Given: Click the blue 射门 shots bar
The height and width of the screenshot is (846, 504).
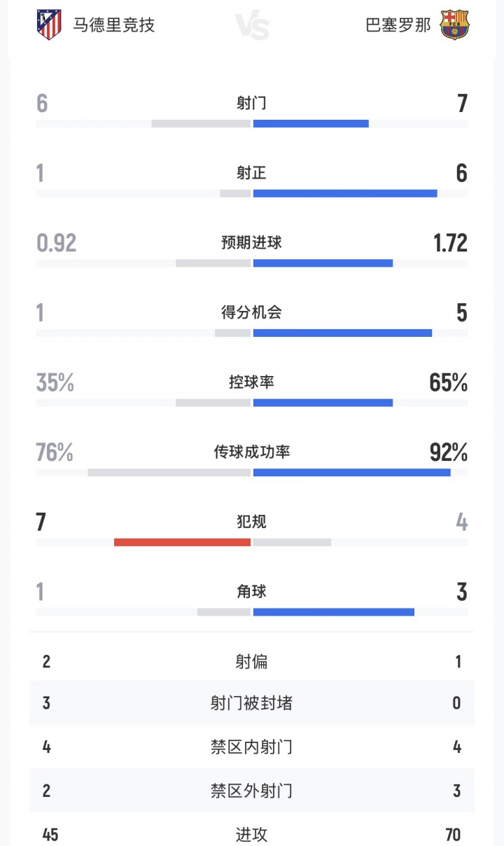Looking at the screenshot, I should click(311, 124).
